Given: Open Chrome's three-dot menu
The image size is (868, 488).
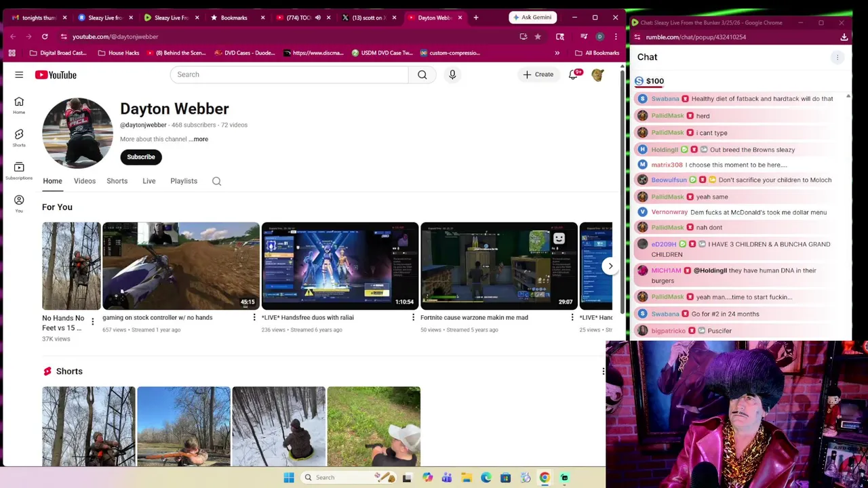Looking at the screenshot, I should point(616,37).
